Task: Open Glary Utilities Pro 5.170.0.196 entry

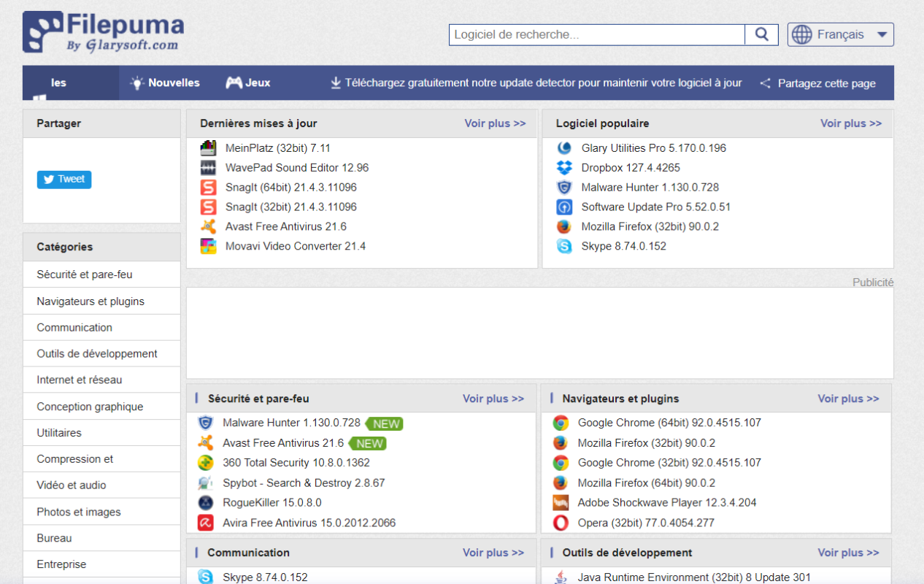Action: point(654,148)
